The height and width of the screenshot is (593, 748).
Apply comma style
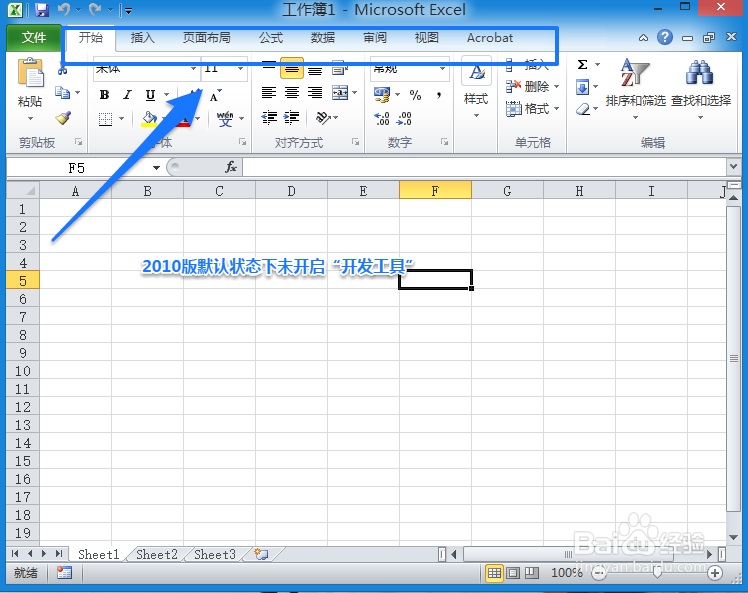[438, 95]
